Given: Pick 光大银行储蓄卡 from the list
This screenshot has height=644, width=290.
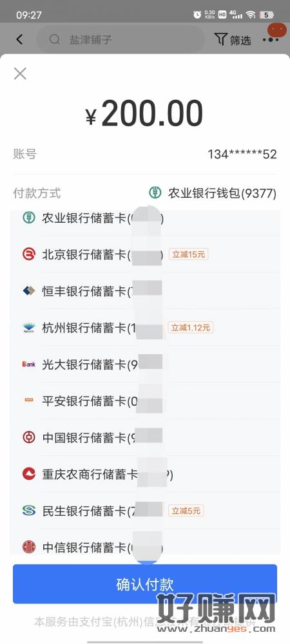Looking at the screenshot, I should pyautogui.click(x=145, y=364).
